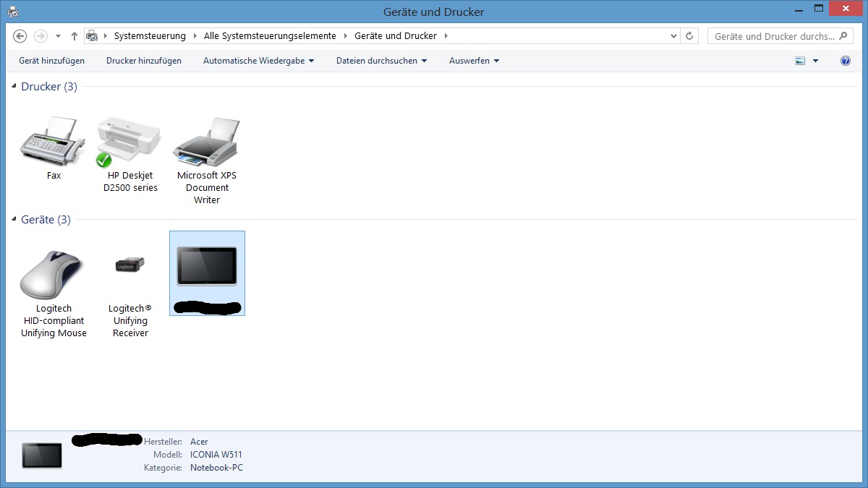The image size is (868, 488).
Task: Open Dateien durchsuchen dropdown menu
Action: click(382, 61)
